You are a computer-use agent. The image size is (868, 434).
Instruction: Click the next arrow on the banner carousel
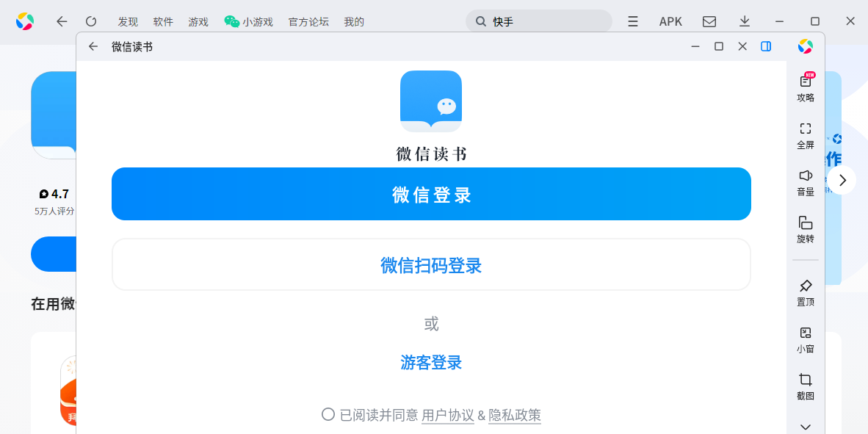point(842,180)
